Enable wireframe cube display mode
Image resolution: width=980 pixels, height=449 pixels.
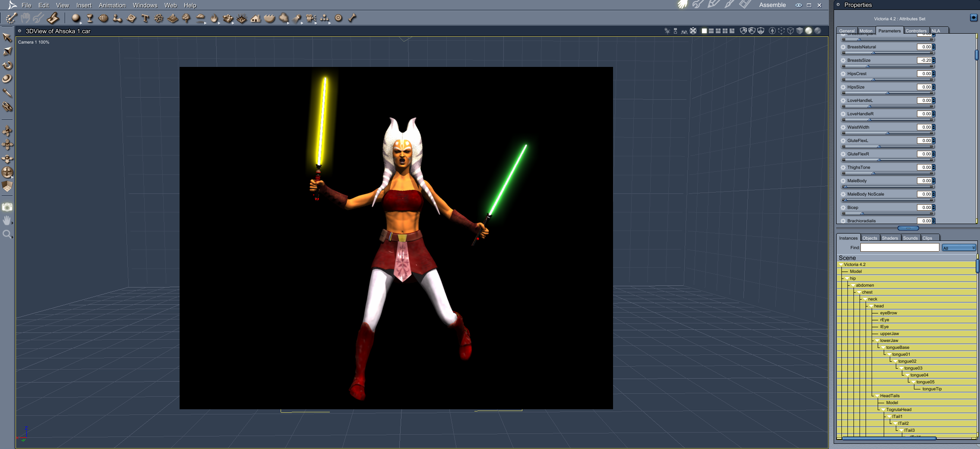pyautogui.click(x=790, y=31)
